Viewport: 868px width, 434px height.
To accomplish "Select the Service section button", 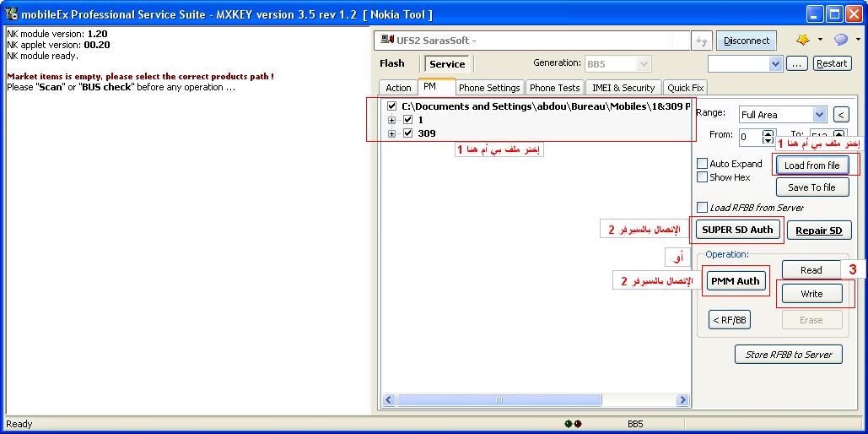I will click(x=447, y=63).
